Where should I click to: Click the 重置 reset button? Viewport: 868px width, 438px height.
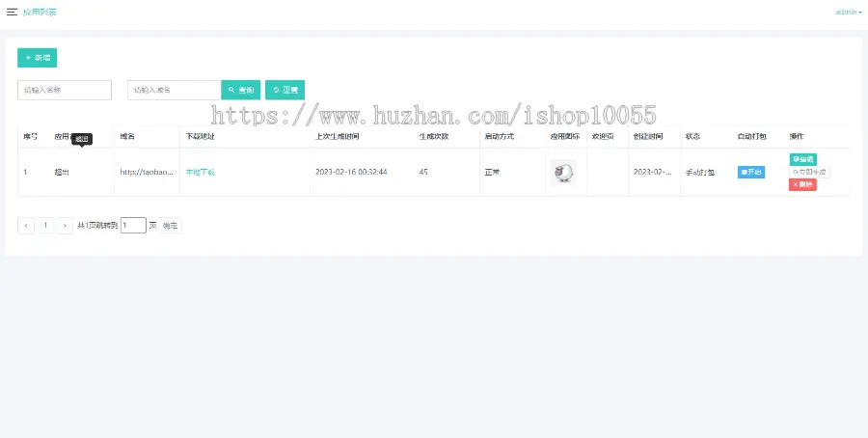(285, 91)
